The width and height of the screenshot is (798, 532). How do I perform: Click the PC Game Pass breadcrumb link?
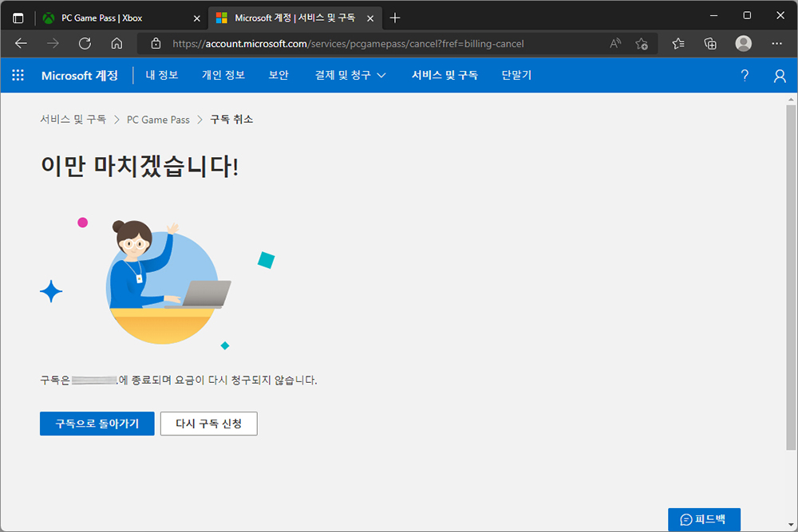tap(158, 120)
